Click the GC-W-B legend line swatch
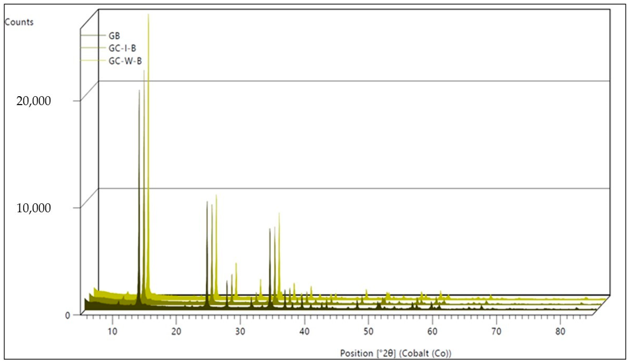 pyautogui.click(x=93, y=60)
